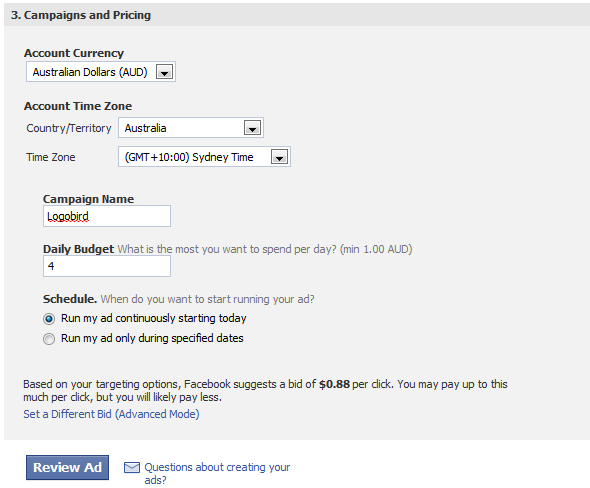Open 'Questions about creating your ads?' link
The height and width of the screenshot is (488, 590).
(x=217, y=473)
